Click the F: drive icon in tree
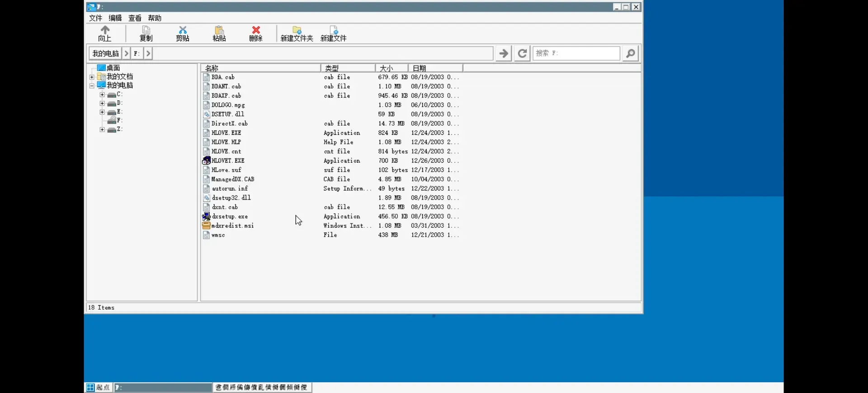This screenshot has height=393, width=868. (112, 120)
